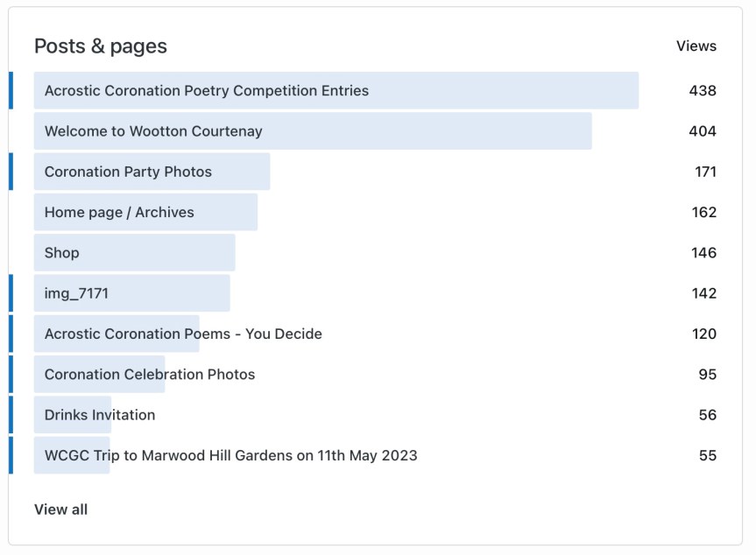Click the 120 views count
Screen dimensions: 756x555
coord(703,334)
